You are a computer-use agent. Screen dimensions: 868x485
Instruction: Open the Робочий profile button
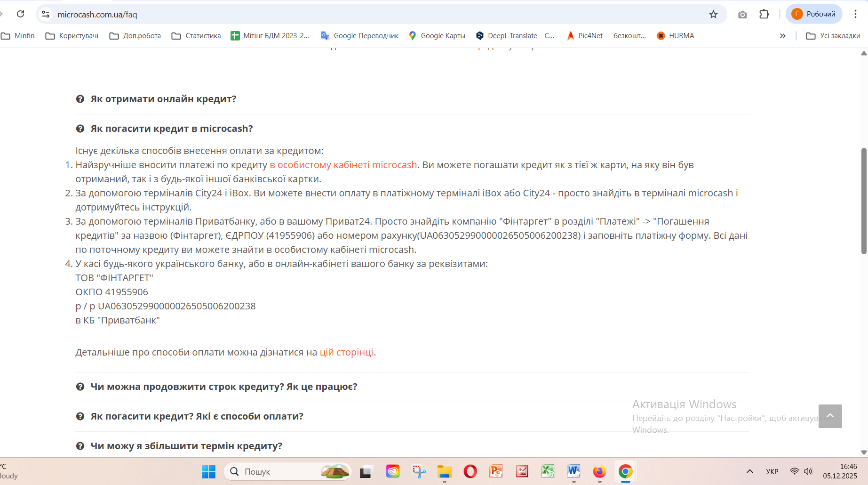click(814, 14)
